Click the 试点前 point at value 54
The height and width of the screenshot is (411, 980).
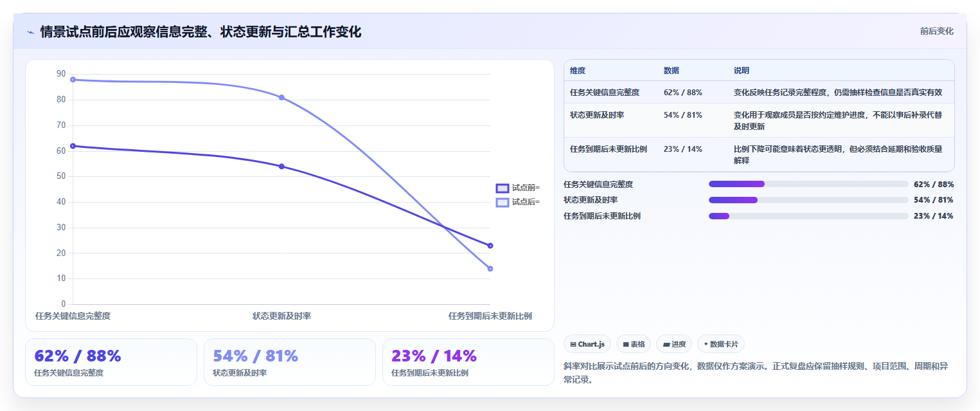pyautogui.click(x=281, y=167)
